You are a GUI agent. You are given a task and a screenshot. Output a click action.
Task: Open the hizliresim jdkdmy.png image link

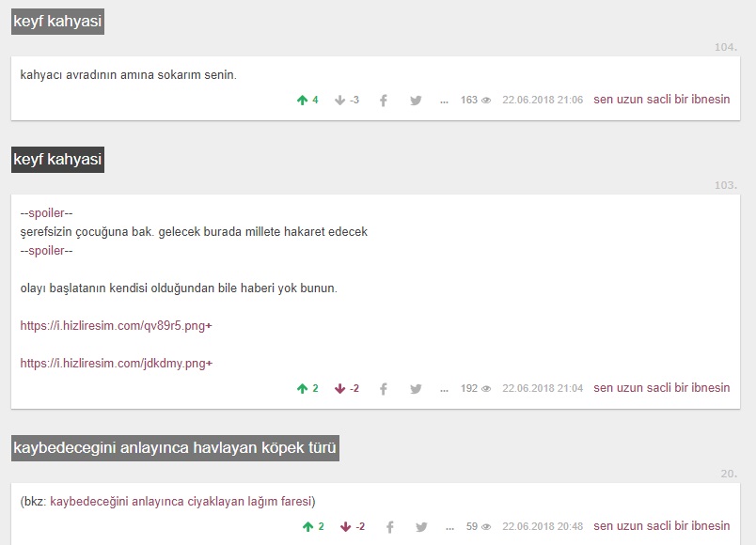click(x=116, y=363)
